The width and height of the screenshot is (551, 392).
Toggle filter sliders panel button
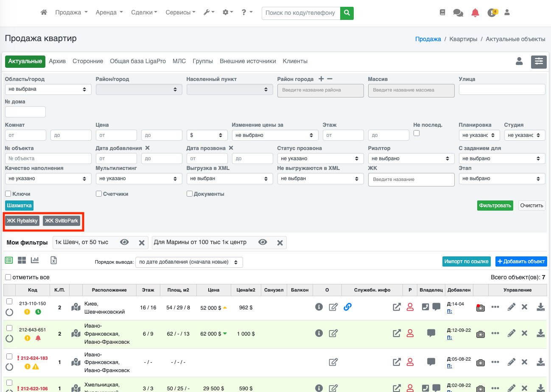tap(539, 61)
